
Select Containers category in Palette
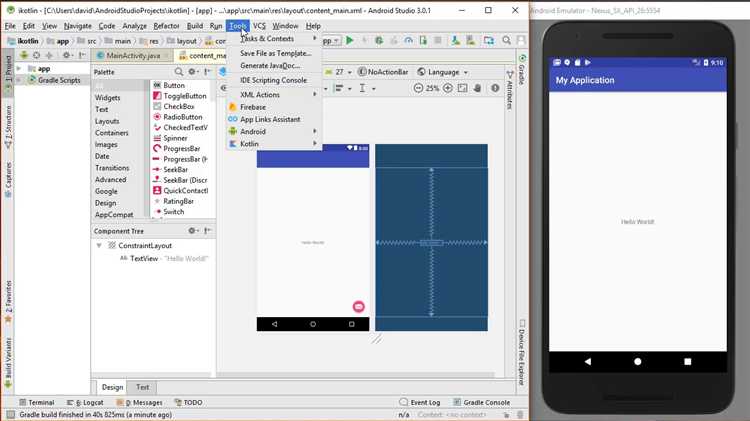[111, 133]
